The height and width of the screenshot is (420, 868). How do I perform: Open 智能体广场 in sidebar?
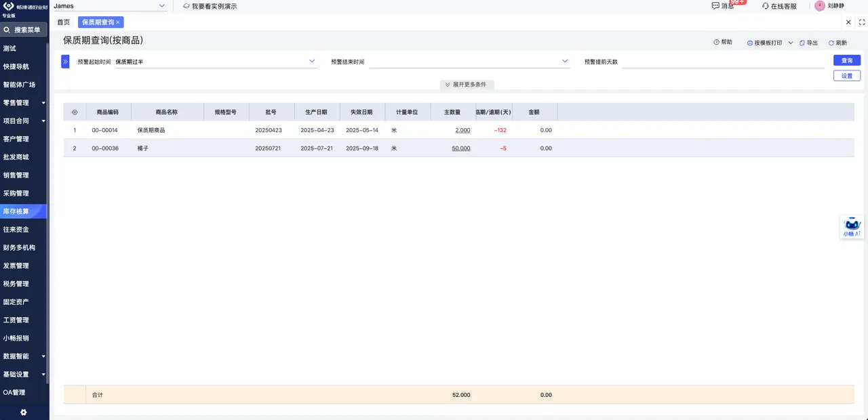coord(19,85)
